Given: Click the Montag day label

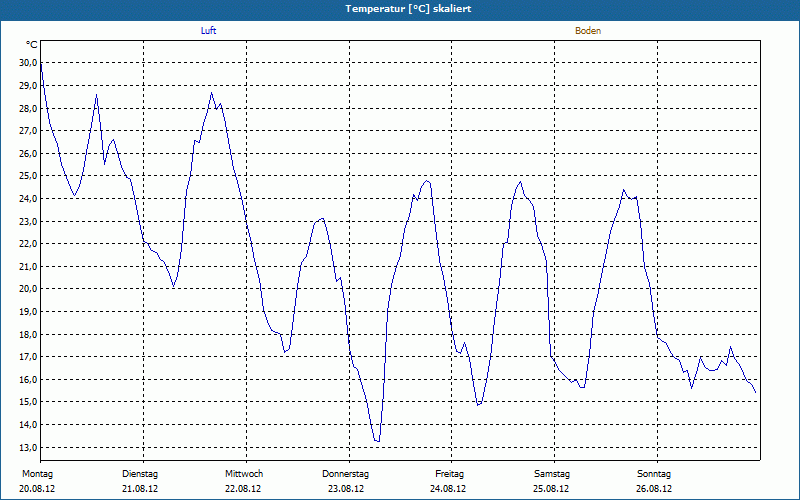Looking at the screenshot, I should [x=37, y=474].
